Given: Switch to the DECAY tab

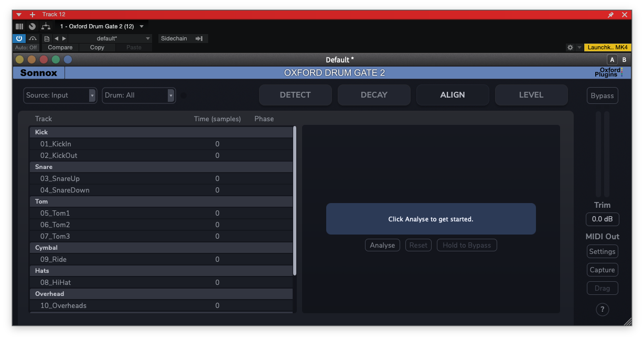Looking at the screenshot, I should point(374,95).
